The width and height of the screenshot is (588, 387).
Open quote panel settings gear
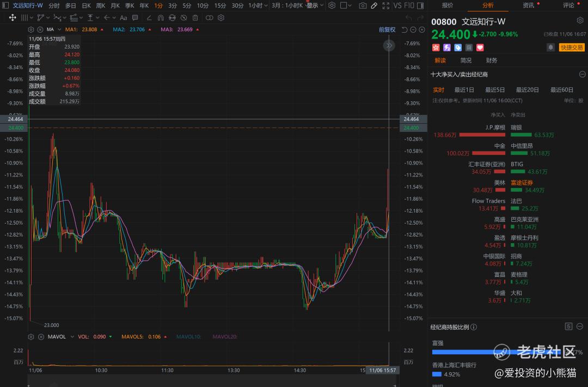580,20
